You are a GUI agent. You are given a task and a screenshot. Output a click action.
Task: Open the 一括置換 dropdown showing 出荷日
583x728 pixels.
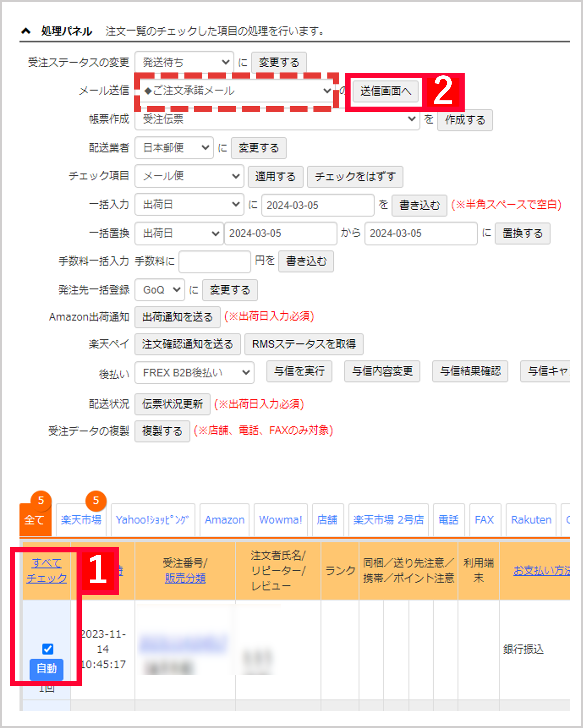(179, 233)
